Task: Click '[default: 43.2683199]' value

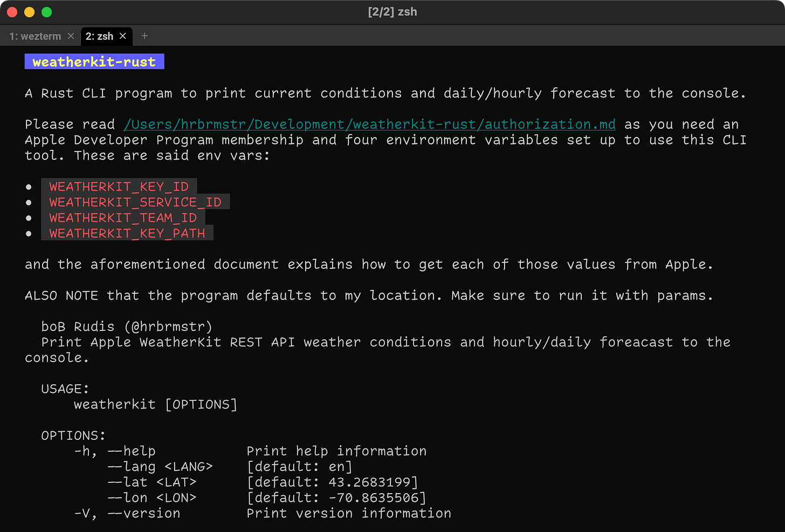Action: pos(333,482)
